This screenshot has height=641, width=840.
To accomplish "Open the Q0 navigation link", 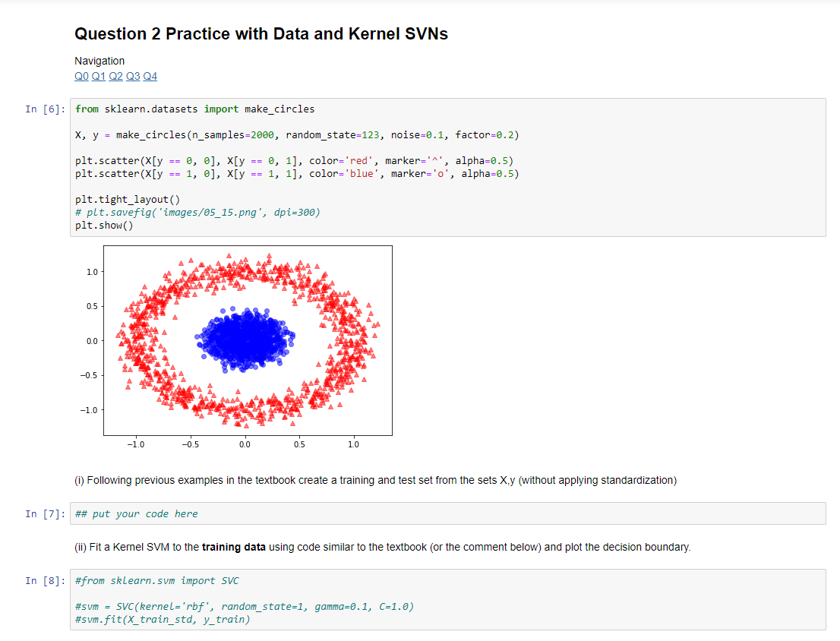I will coord(81,76).
